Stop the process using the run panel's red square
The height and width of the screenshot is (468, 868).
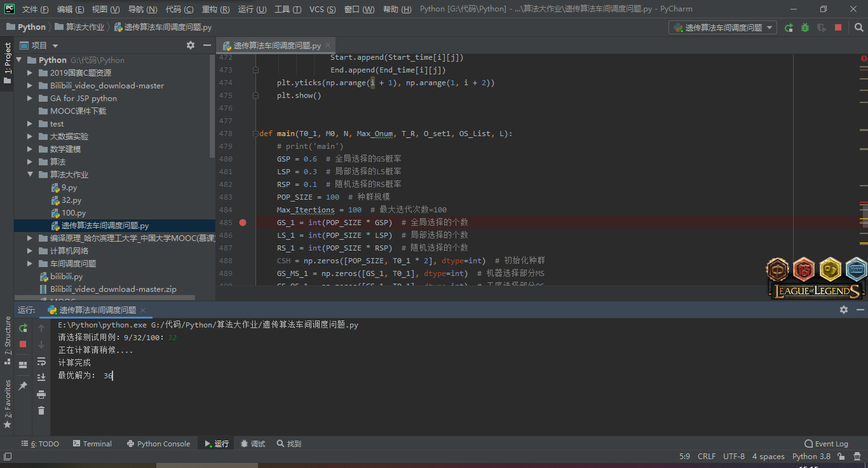point(23,344)
